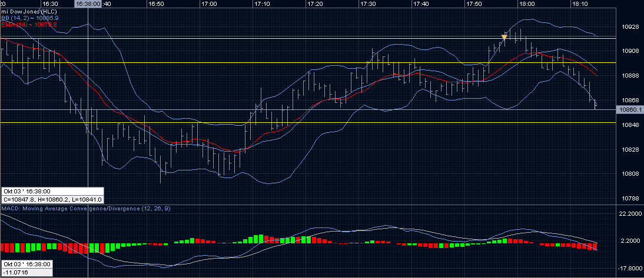Click the 17:30 time axis label
Image resolution: width=644 pixels, height=278 pixels.
pos(368,4)
